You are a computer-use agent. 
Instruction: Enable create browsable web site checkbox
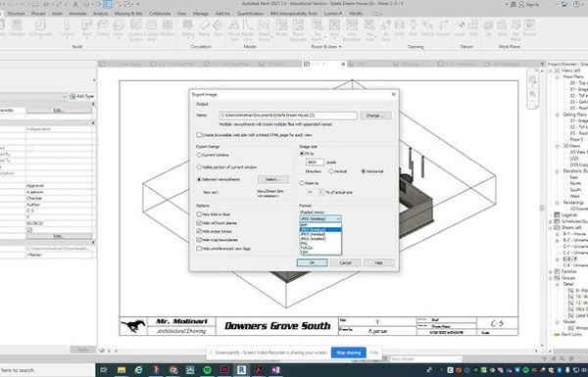click(199, 135)
